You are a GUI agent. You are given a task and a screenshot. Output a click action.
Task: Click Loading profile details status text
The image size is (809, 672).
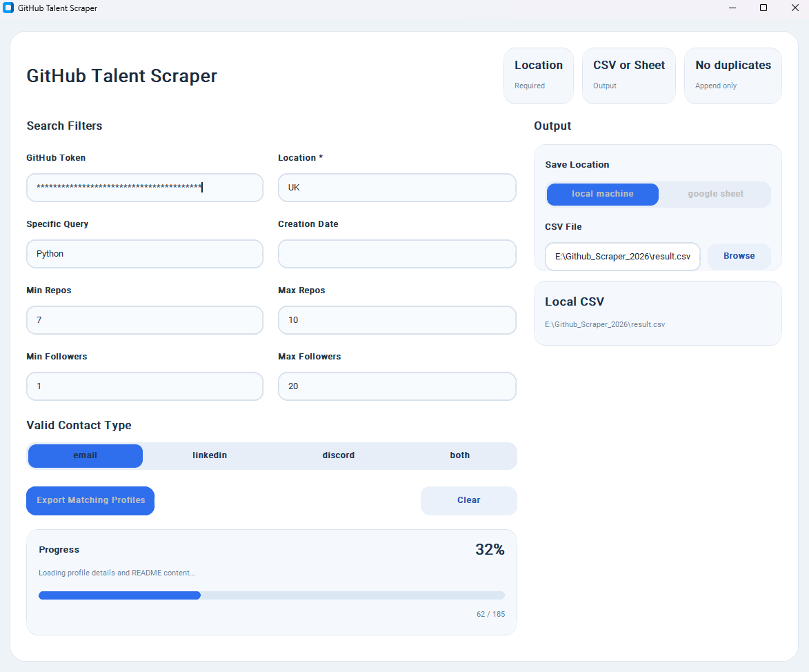click(x=117, y=573)
